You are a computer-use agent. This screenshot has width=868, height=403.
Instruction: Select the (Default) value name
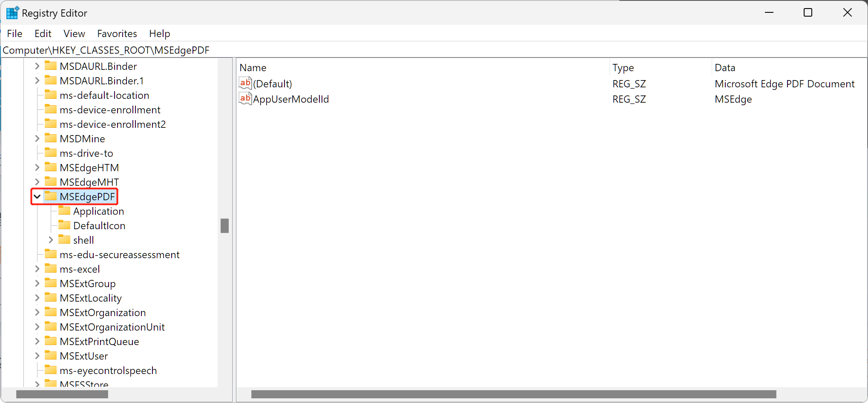point(273,84)
